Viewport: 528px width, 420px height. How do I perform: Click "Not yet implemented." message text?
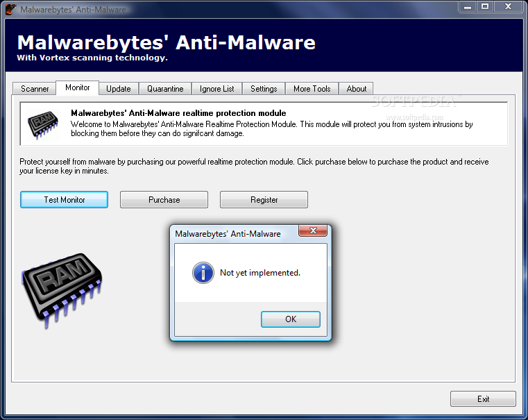pyautogui.click(x=260, y=273)
